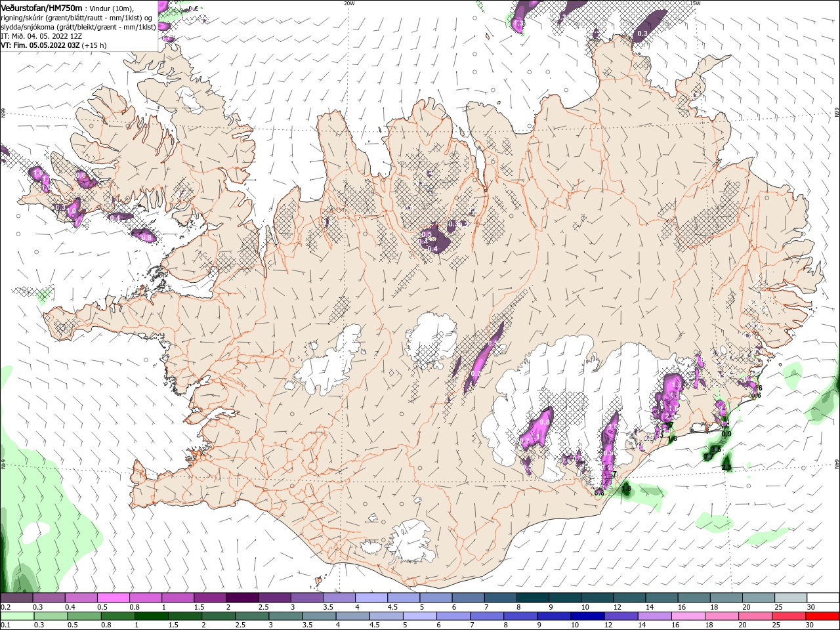Click the 'slydda/snjókoma' description line
This screenshot has height=630, width=840.
click(x=78, y=27)
